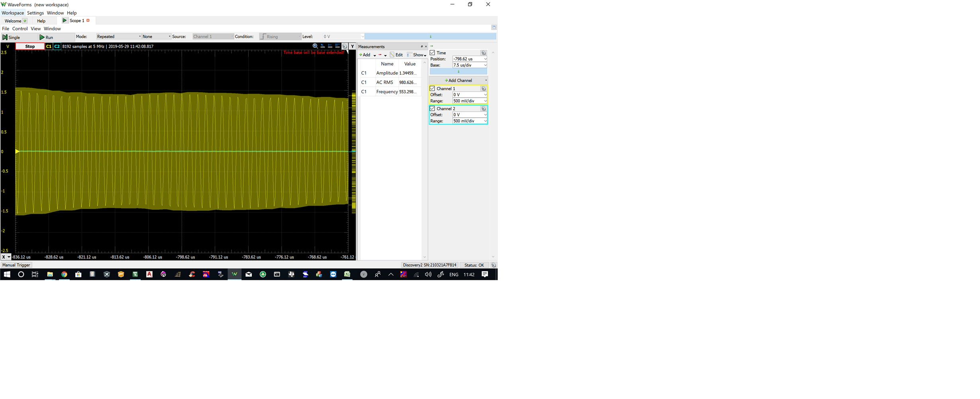The width and height of the screenshot is (980, 399).
Task: Close the Scope 1 tab
Action: 88,20
